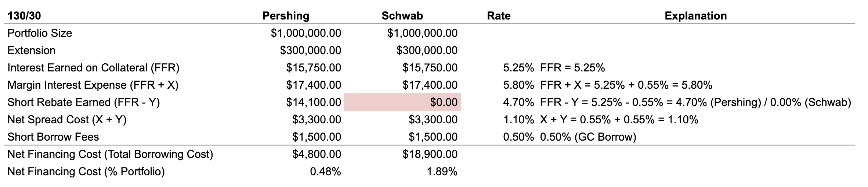Select the 130/30 title cell
This screenshot has height=187, width=868.
[x=22, y=16]
